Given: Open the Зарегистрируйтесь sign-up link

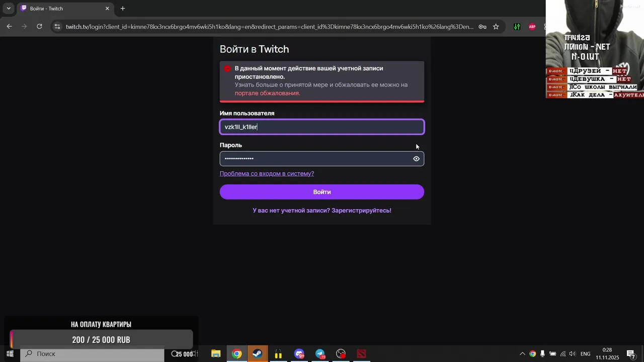Looking at the screenshot, I should pyautogui.click(x=361, y=211).
